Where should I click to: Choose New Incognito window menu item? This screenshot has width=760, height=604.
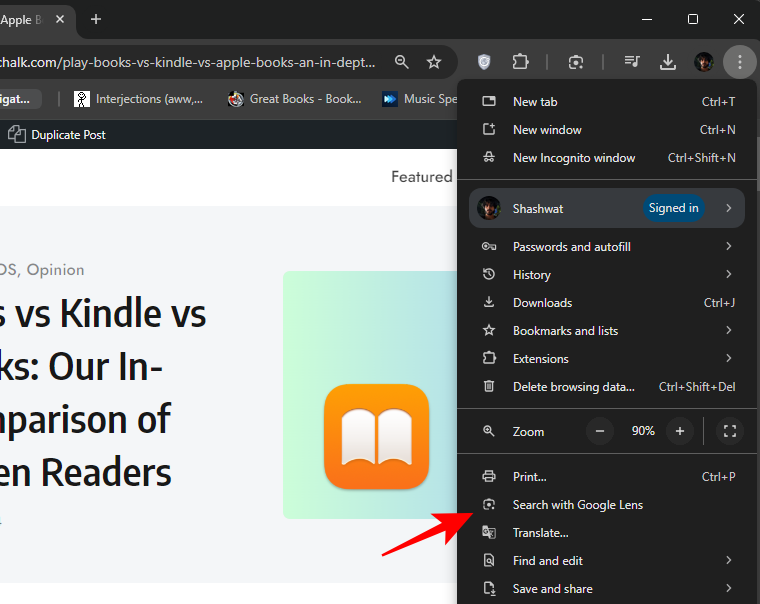(x=573, y=158)
